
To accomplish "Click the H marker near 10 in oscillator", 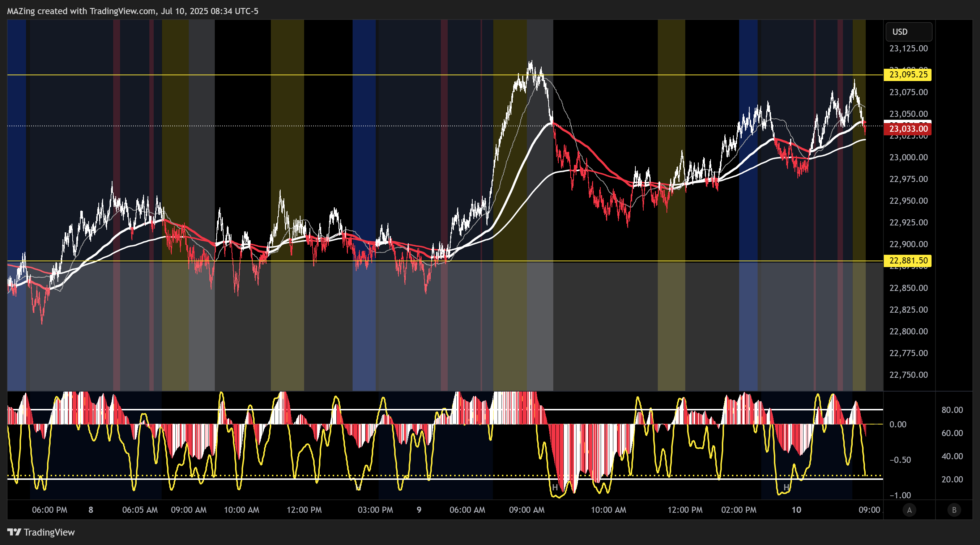I will (787, 487).
